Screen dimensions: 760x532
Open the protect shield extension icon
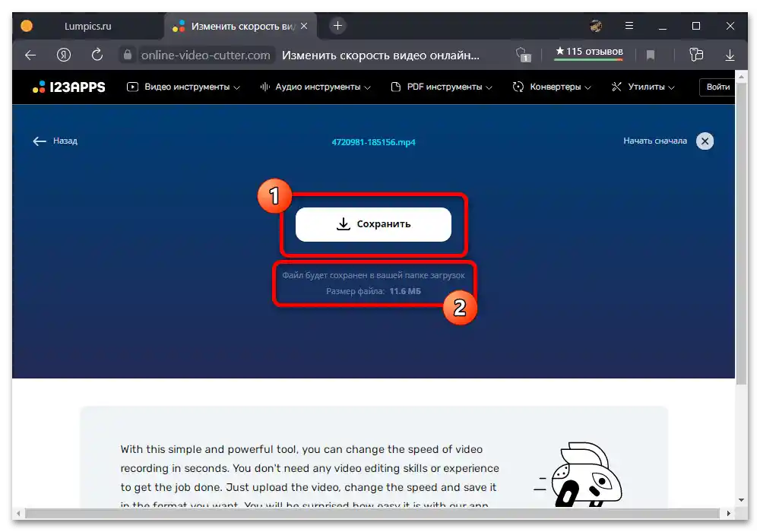tap(523, 55)
